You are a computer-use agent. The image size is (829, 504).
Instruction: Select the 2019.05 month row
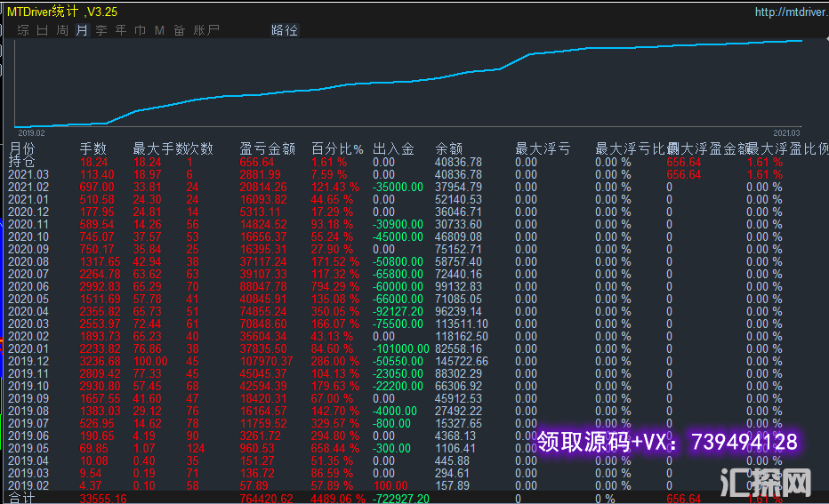[28, 448]
